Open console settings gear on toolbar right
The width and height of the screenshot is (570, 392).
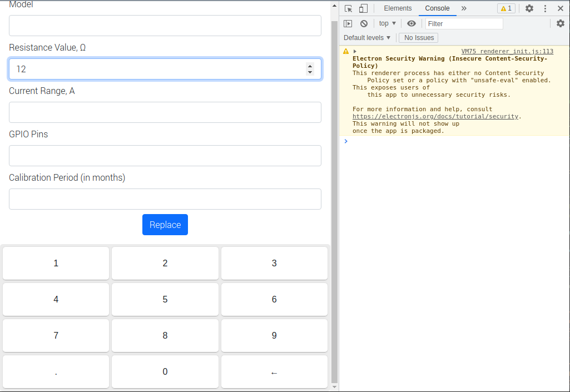click(x=561, y=23)
